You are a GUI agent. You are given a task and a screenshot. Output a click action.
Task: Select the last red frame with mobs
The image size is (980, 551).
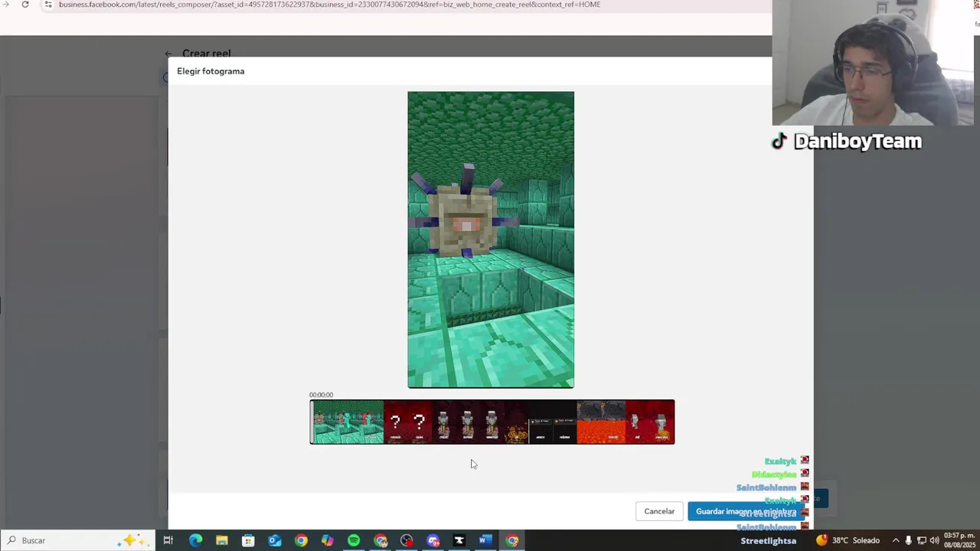(650, 422)
